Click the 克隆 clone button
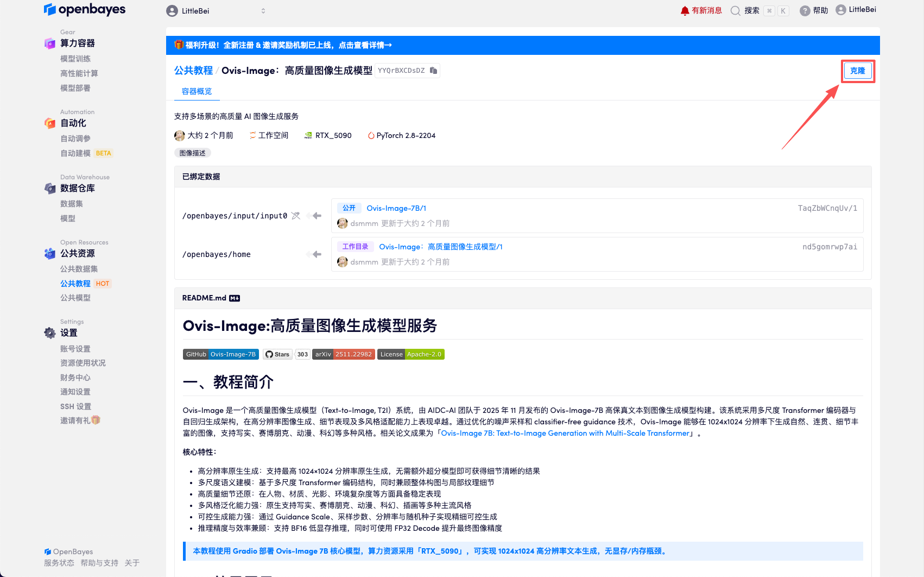The image size is (924, 577). 858,71
